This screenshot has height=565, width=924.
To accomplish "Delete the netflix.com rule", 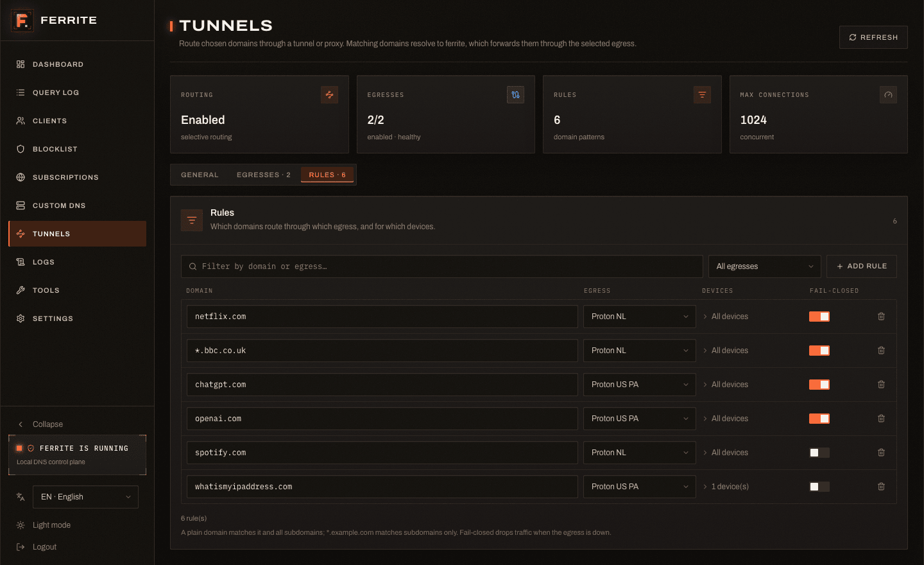I will (881, 317).
